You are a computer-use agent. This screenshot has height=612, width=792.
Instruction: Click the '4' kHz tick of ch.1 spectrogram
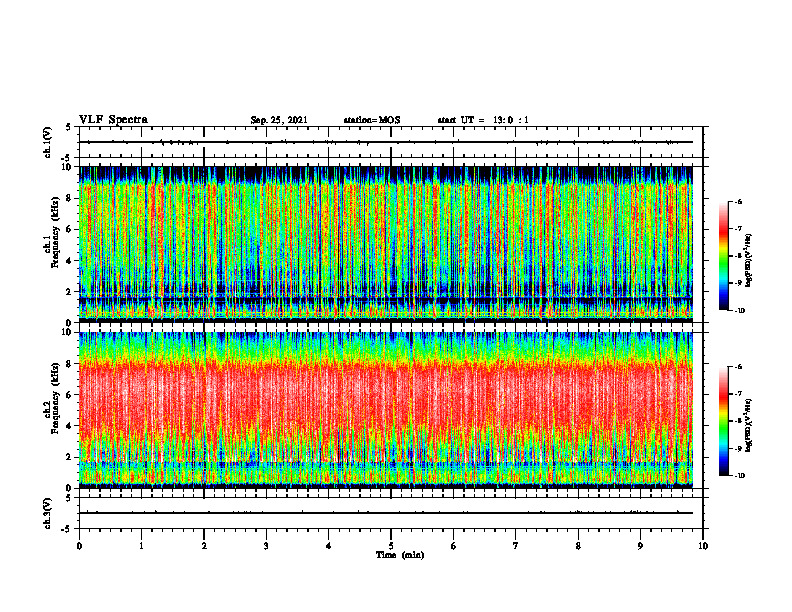click(70, 261)
